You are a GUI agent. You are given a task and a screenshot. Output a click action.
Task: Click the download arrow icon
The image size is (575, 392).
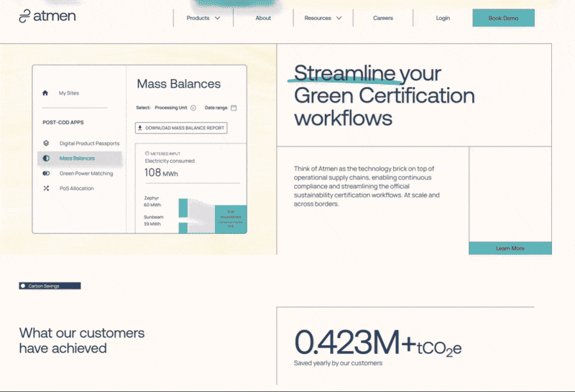(x=139, y=128)
